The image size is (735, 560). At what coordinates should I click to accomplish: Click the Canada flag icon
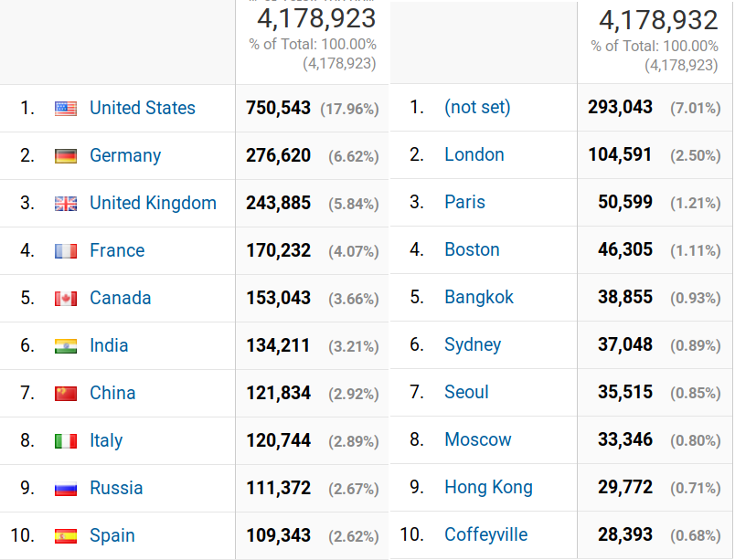66,299
